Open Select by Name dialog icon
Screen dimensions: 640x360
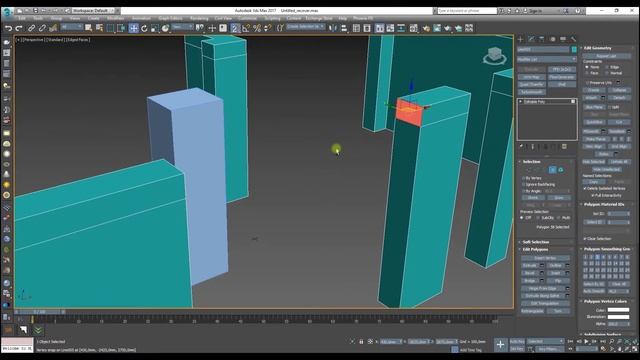99,28
